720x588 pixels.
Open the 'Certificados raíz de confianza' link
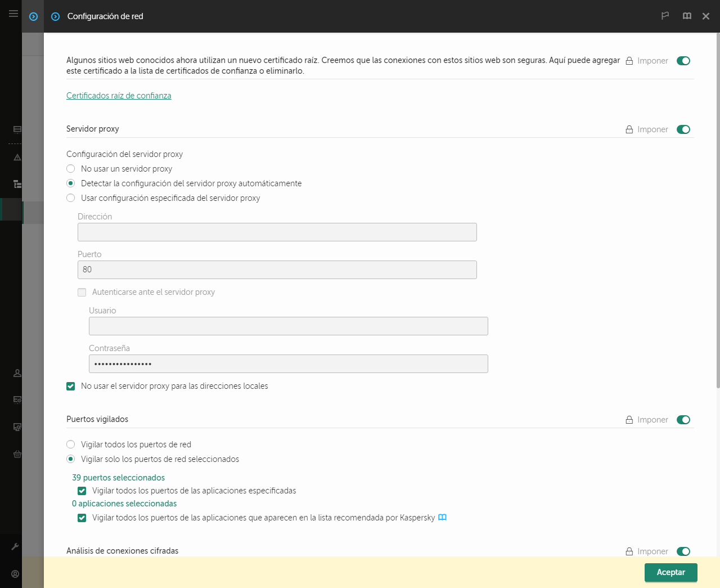[119, 96]
